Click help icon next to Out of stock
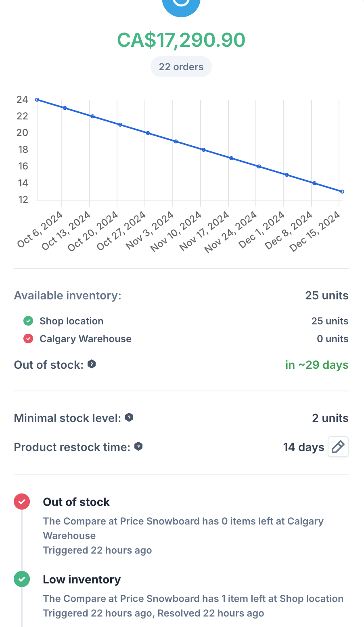The width and height of the screenshot is (364, 627). tap(92, 364)
